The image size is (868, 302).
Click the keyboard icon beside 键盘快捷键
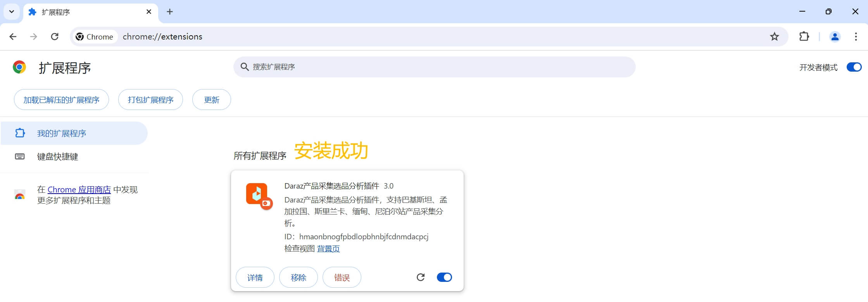coord(20,156)
